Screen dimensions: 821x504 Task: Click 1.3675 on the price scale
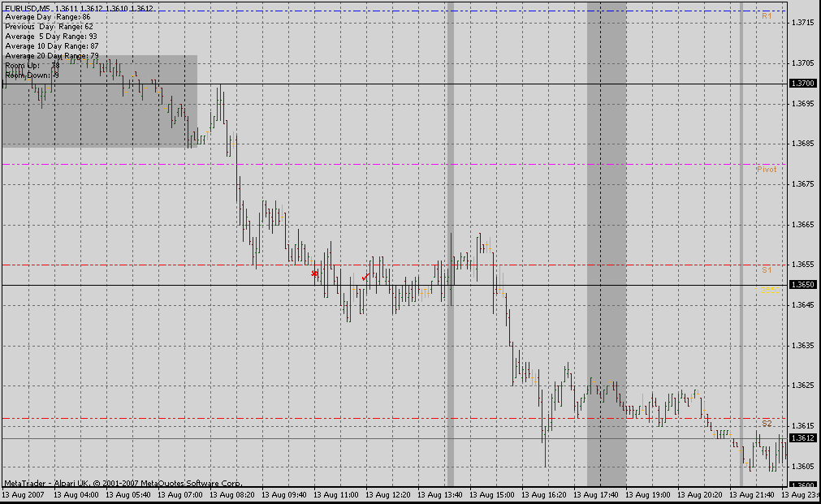point(803,184)
